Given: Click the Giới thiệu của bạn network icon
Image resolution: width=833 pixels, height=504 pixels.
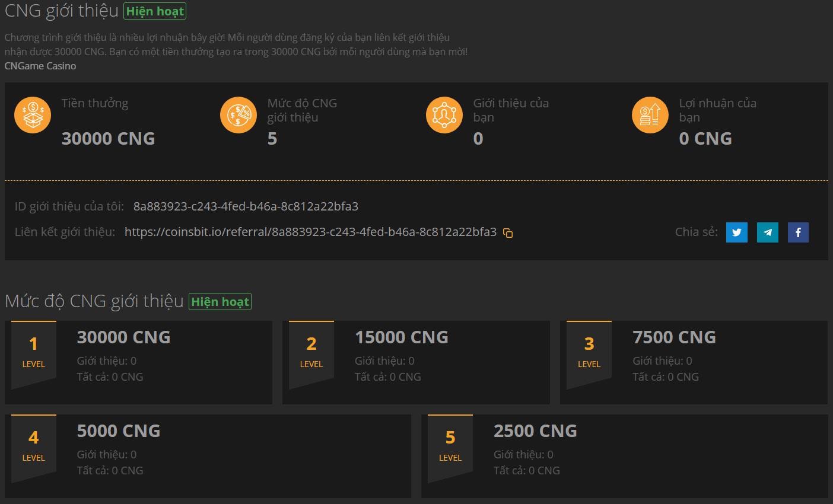Looking at the screenshot, I should (444, 115).
